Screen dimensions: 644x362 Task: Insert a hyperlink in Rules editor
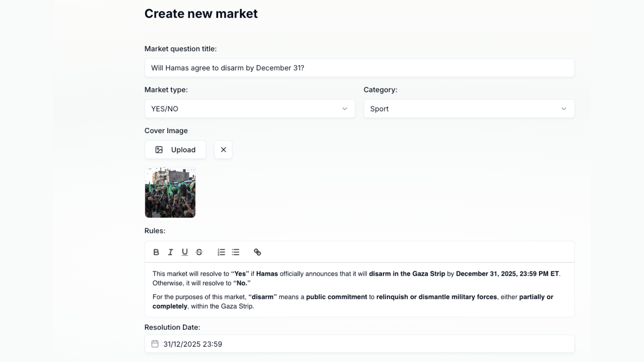[x=257, y=252]
